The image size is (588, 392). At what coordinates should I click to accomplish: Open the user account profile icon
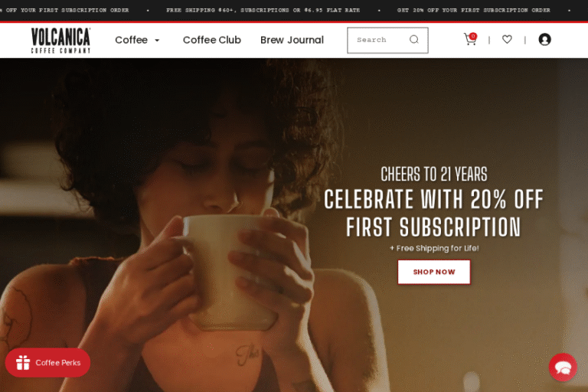[x=544, y=39]
